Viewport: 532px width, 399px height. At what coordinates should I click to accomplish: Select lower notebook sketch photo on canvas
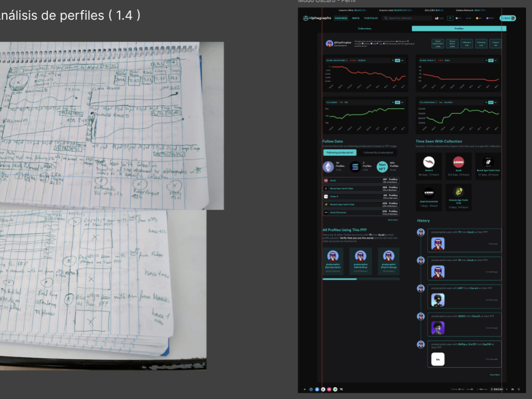103,290
